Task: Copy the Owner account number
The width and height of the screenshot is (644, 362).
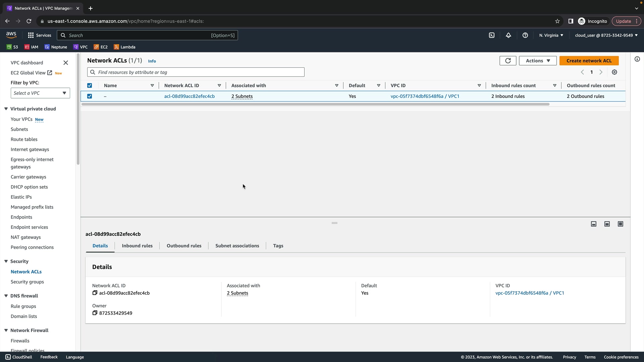Action: tap(95, 313)
